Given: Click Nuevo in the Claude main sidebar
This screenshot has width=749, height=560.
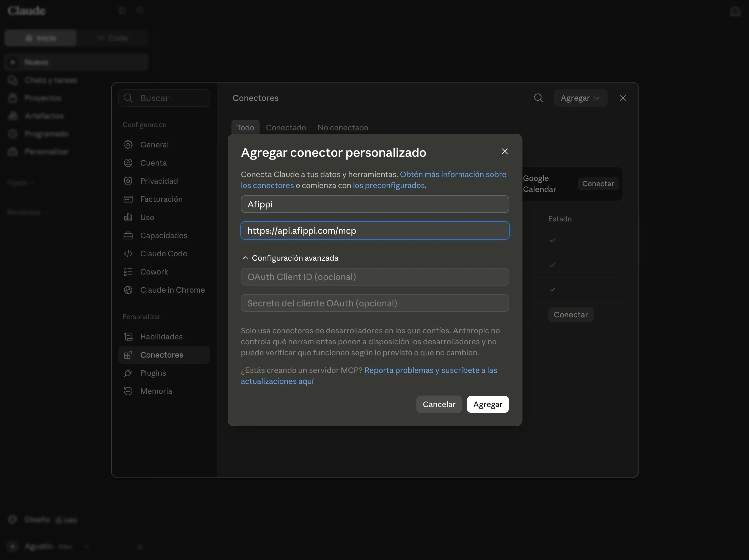Looking at the screenshot, I should tap(76, 62).
